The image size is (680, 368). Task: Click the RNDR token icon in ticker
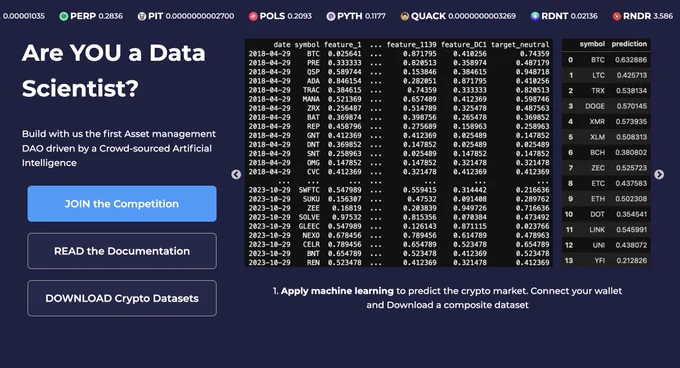[x=617, y=16]
